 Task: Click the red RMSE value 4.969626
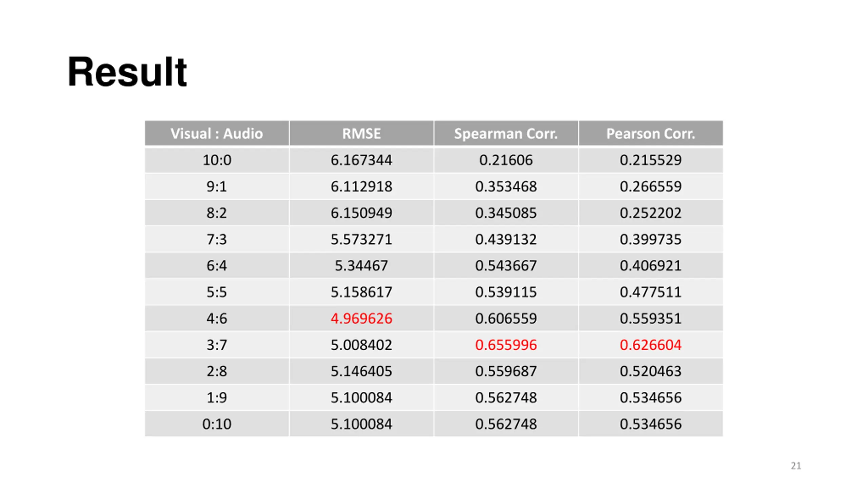point(361,318)
